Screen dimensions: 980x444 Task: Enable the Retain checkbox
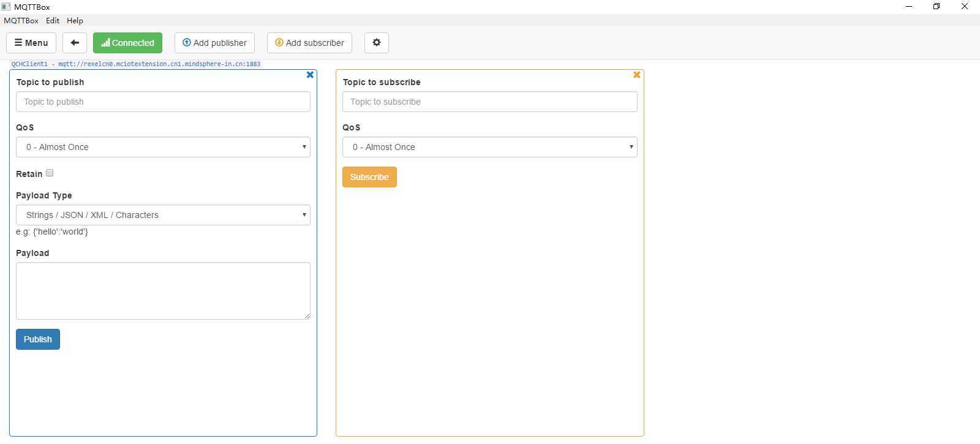pyautogui.click(x=50, y=173)
